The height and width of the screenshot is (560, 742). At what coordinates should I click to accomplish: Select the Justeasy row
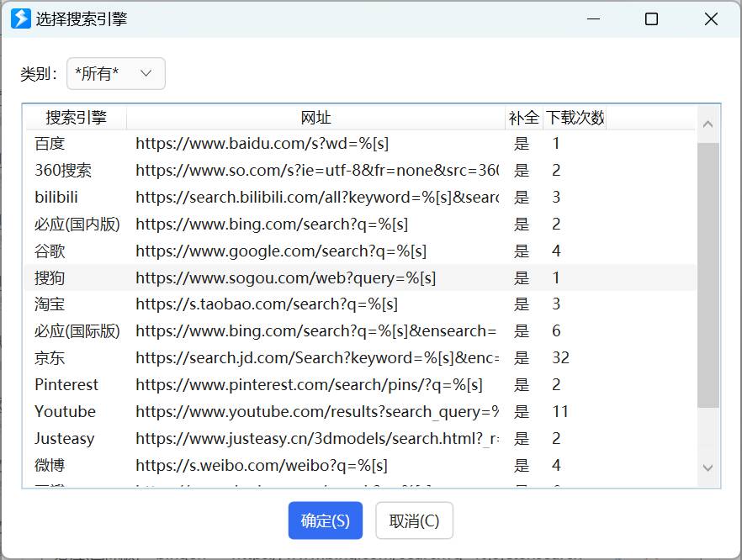point(361,438)
